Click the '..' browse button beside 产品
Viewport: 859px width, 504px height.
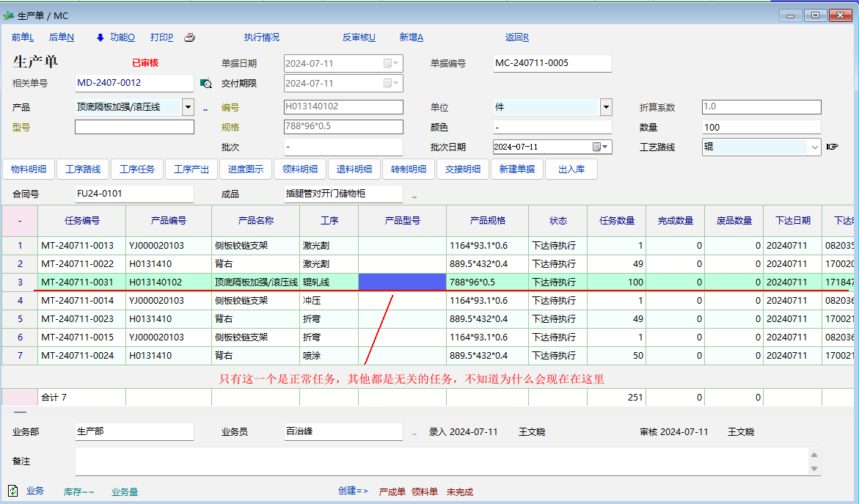pyautogui.click(x=205, y=108)
